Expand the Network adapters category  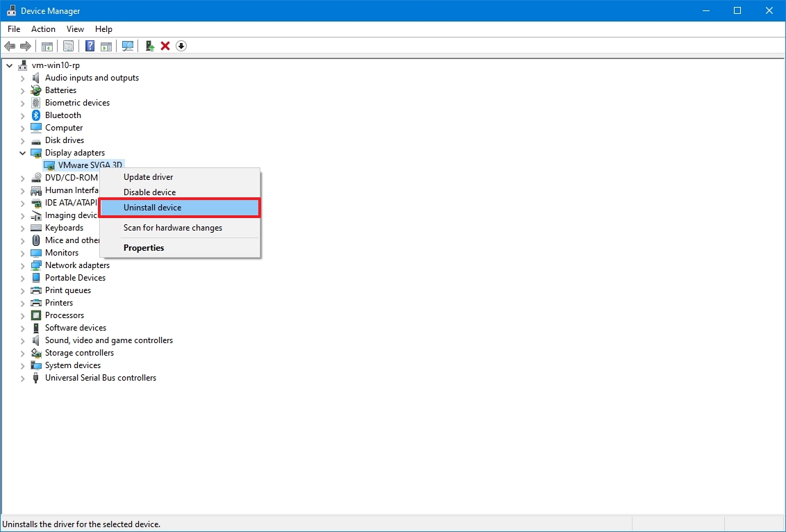(x=22, y=265)
